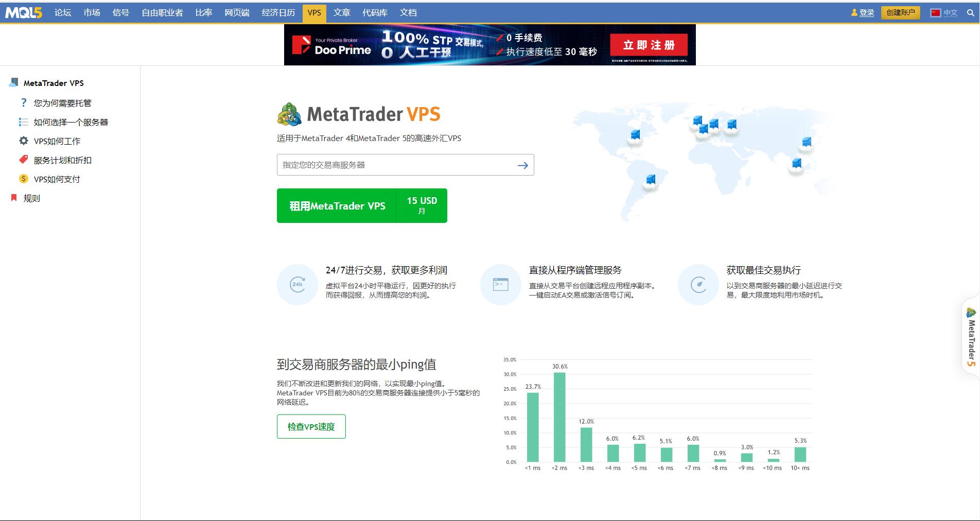
Task: Click the list icon for 如何选择一个服务器
Action: click(x=24, y=122)
